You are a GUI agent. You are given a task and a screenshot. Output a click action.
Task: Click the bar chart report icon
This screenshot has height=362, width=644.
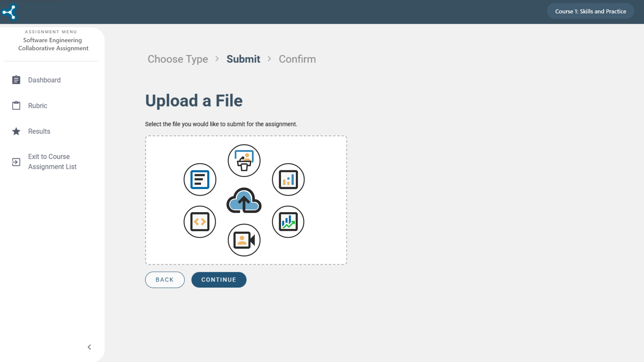coord(288,180)
